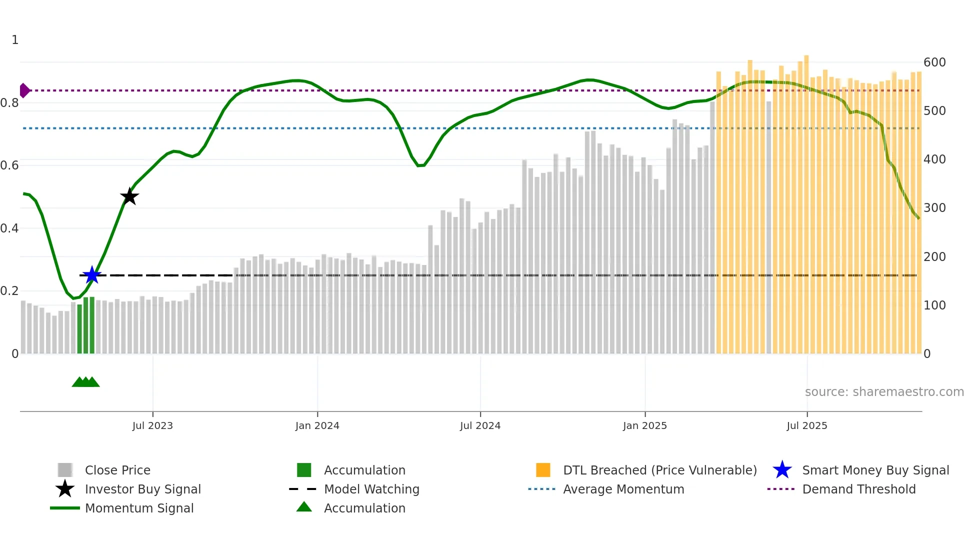This screenshot has width=980, height=551.
Task: Click the black Investor Buy star on chart
Action: pos(129,196)
